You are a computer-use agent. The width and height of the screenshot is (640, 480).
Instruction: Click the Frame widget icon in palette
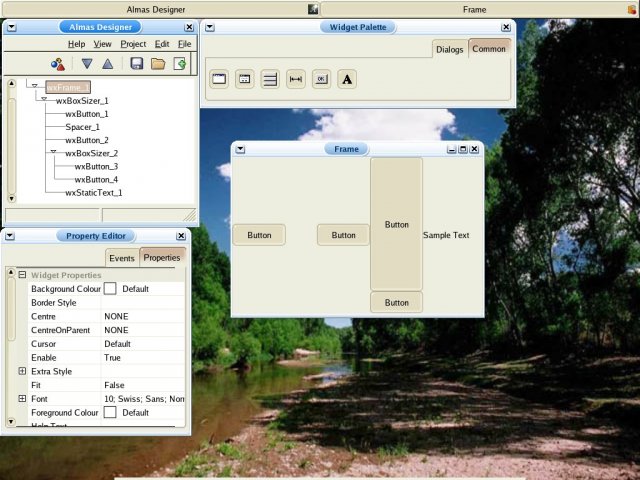pyautogui.click(x=219, y=79)
